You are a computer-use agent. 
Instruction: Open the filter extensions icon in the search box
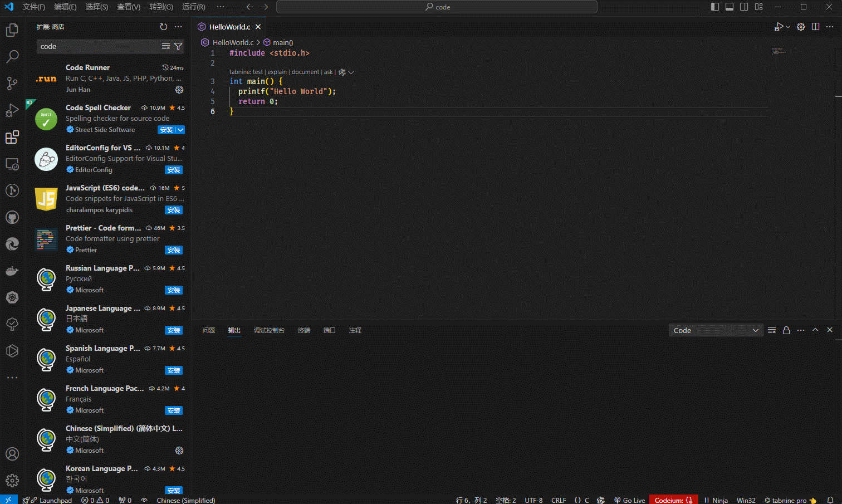coord(178,46)
